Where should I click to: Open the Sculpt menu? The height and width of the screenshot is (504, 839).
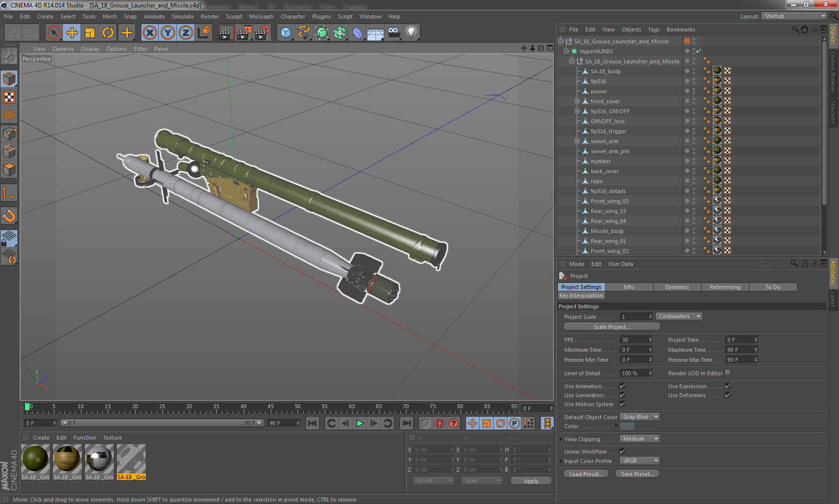click(234, 16)
